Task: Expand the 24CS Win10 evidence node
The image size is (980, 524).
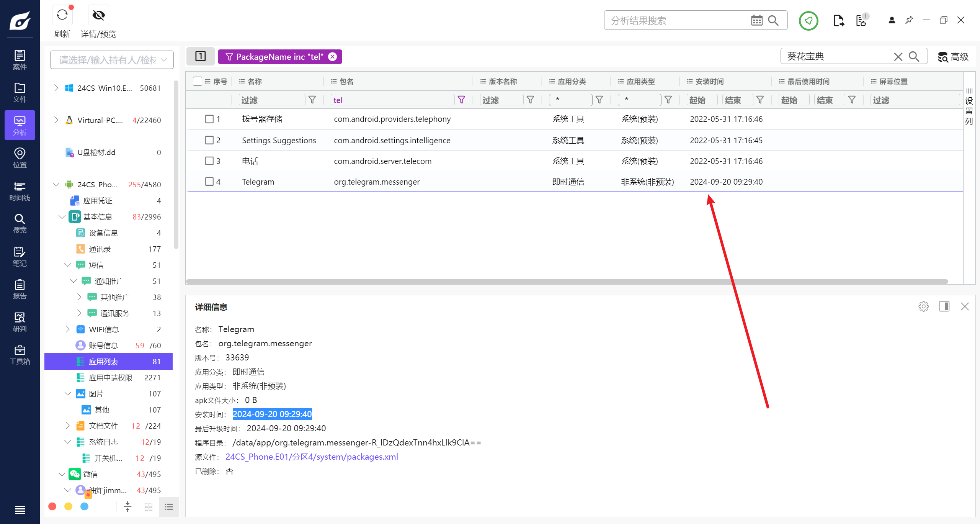Action: point(56,88)
